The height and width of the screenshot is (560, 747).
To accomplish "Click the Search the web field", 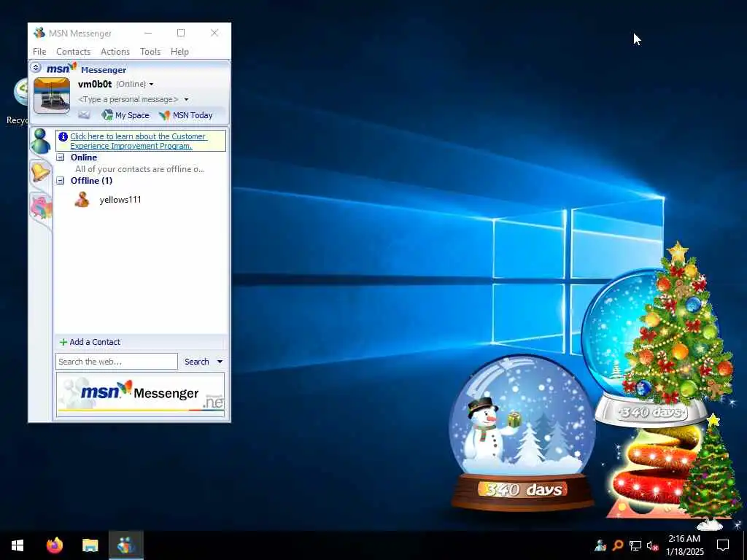I will point(117,362).
